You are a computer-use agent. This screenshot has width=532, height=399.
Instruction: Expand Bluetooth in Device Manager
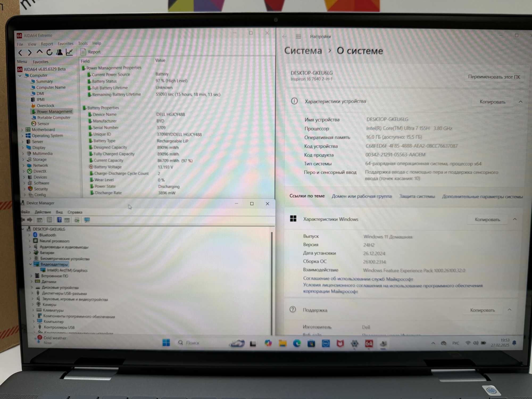point(29,235)
